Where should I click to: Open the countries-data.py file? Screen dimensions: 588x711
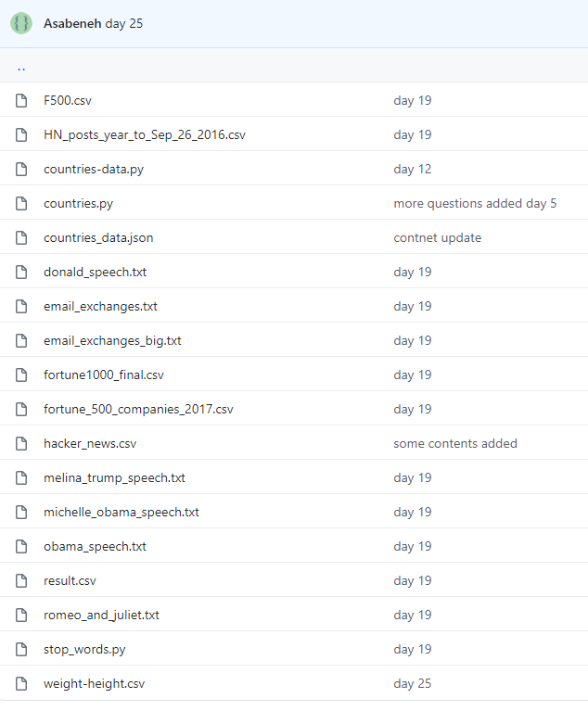(x=94, y=169)
